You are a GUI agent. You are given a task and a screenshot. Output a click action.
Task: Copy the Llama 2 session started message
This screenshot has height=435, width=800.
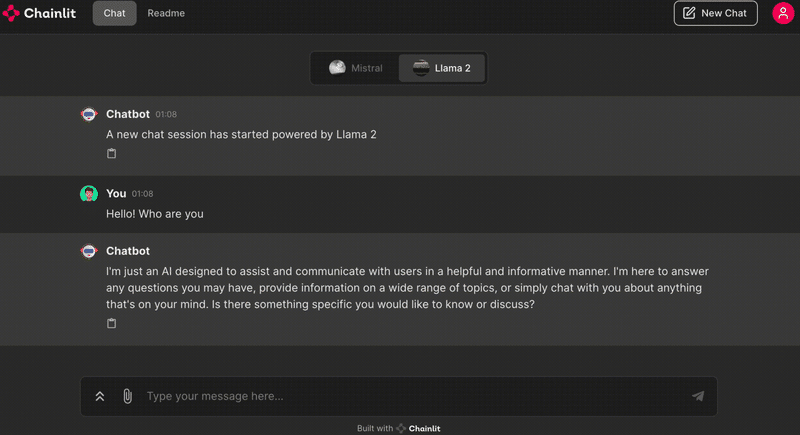coord(111,153)
